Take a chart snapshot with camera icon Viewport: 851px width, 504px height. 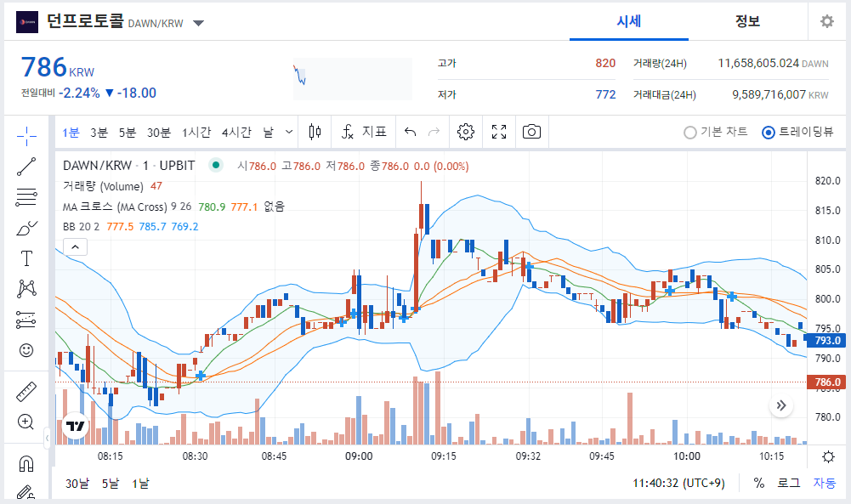point(531,132)
